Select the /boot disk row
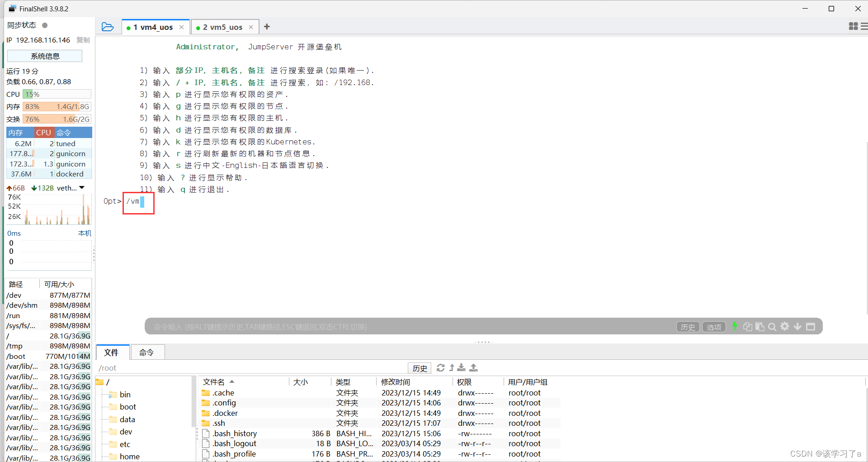The height and width of the screenshot is (462, 868). coord(48,356)
